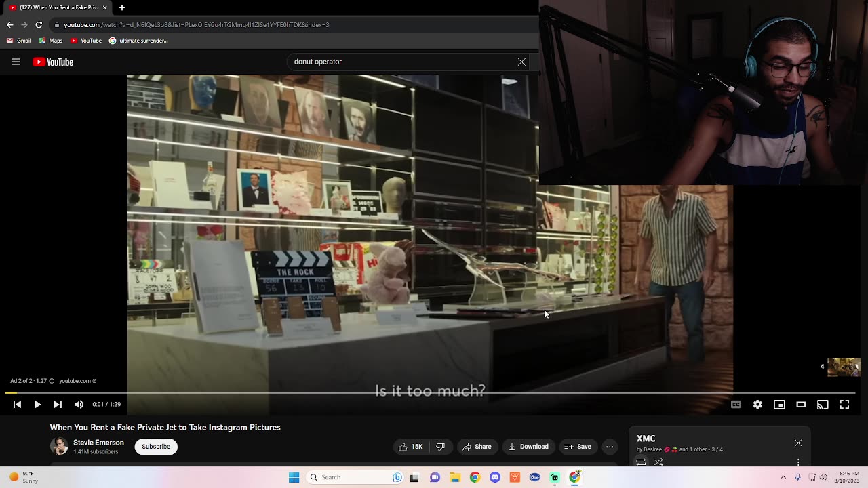Open a new browser tab
Viewport: 868px width, 488px height.
(x=122, y=7)
